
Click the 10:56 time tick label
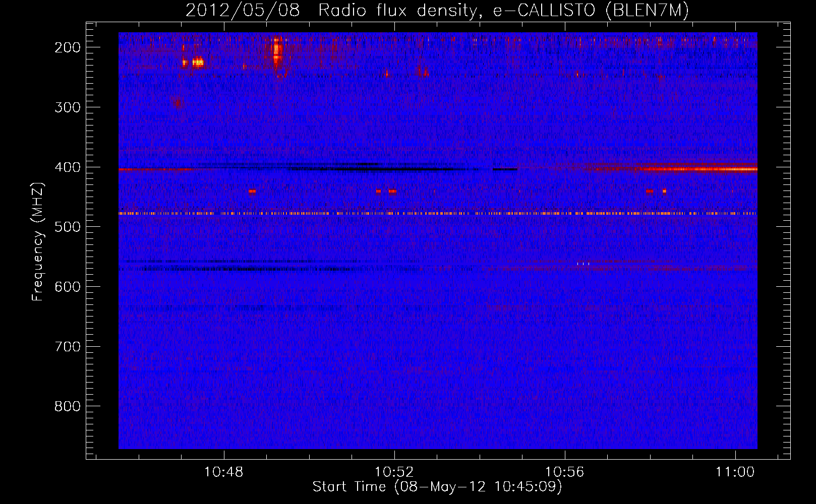565,472
